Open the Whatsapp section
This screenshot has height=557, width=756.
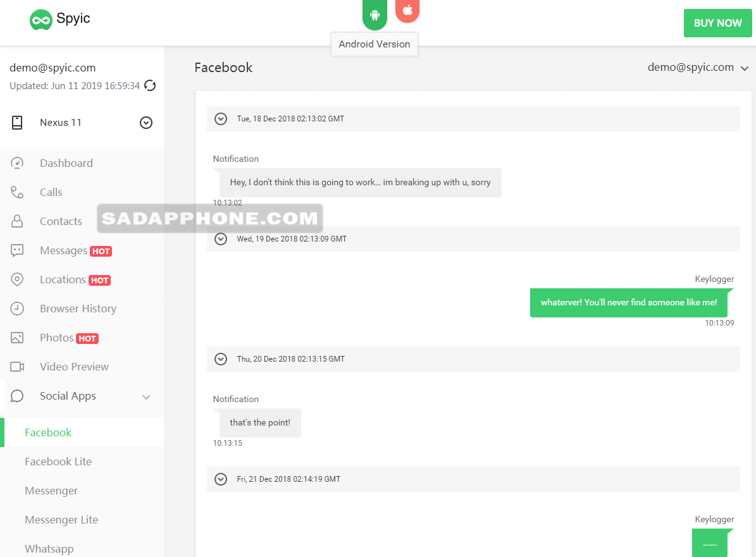point(49,548)
